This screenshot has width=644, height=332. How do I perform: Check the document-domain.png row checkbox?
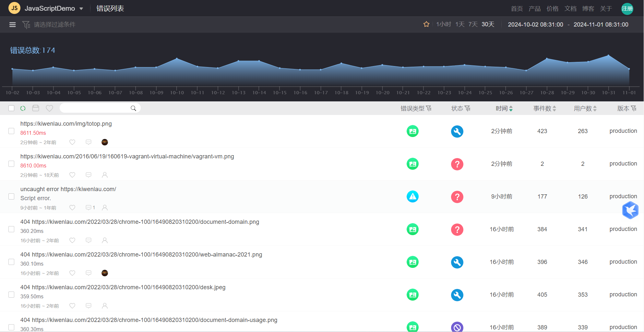(x=11, y=229)
